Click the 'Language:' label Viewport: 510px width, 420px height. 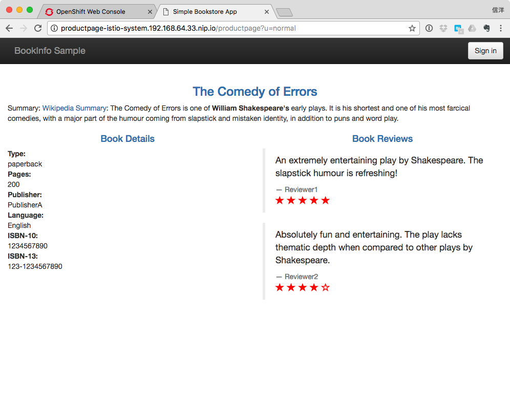coord(26,215)
